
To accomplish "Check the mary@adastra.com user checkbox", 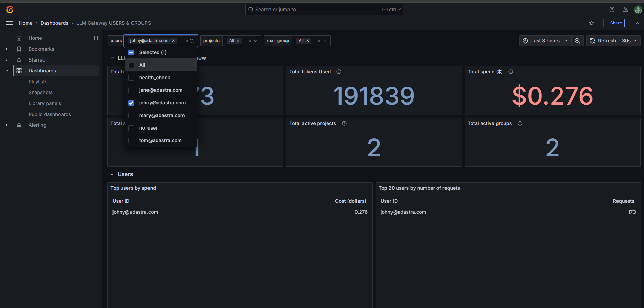I will point(131,115).
